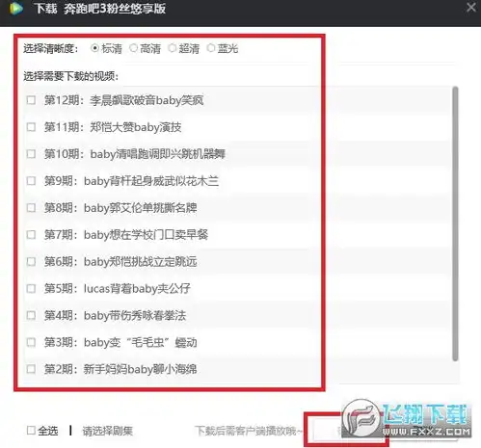Click title baby背杆起身威武似花木兰
This screenshot has height=448, width=481.
(x=151, y=181)
